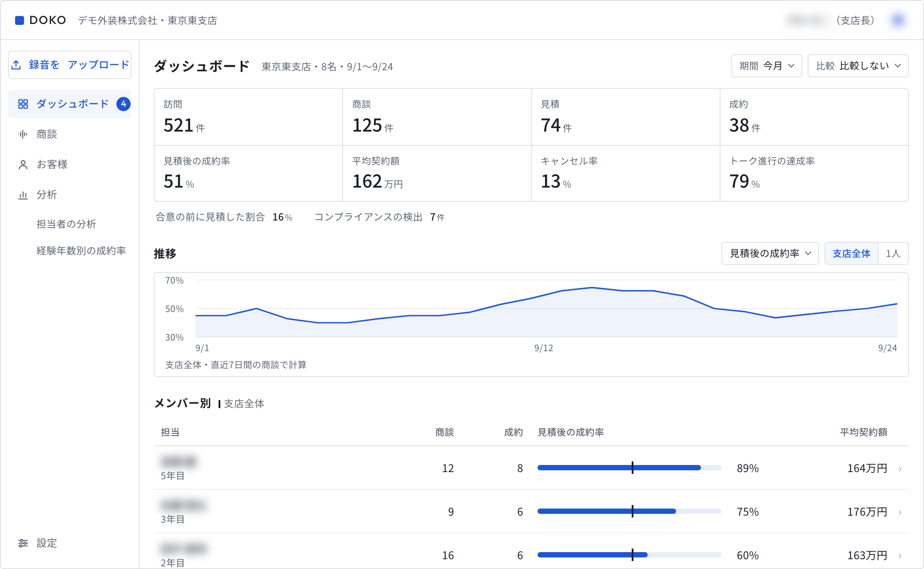Viewport: 924px width, 569px height.
Task: Click the notification badge showing 4
Action: coord(123,104)
